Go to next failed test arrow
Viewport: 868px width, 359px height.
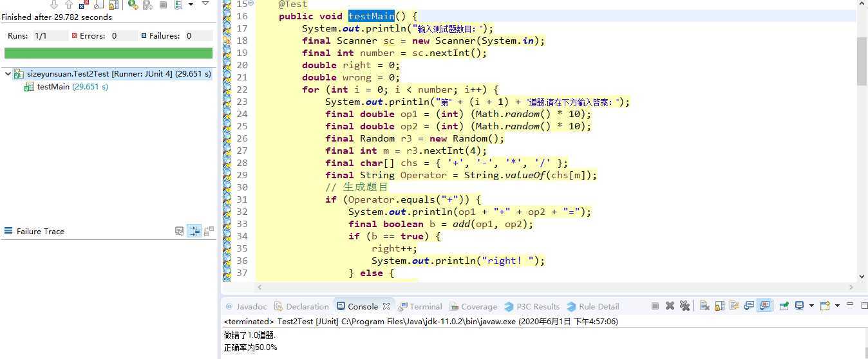click(54, 5)
